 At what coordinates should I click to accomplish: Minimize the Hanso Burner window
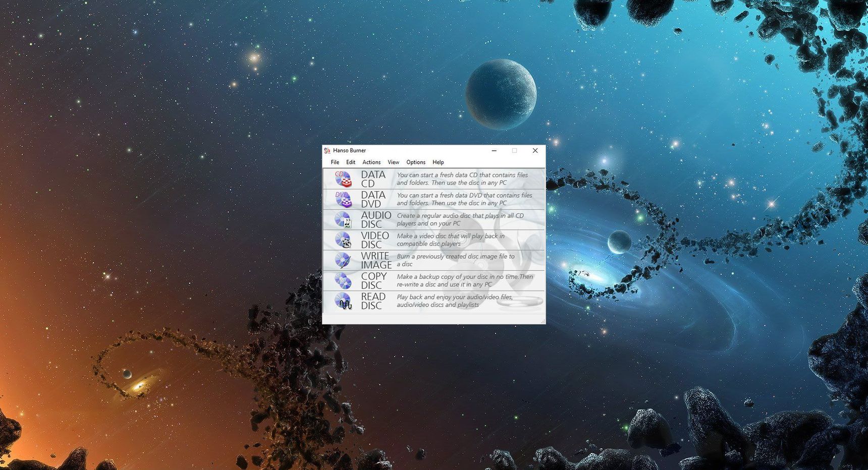coord(494,150)
